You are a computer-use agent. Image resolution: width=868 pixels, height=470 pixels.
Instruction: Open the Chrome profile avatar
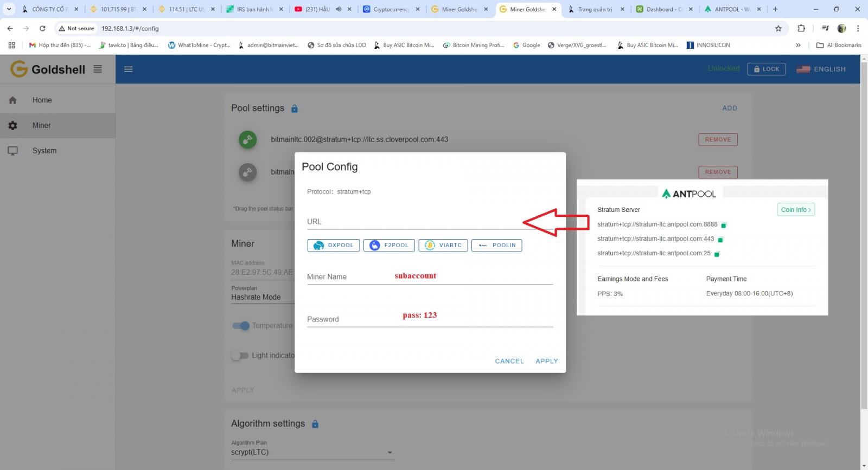click(842, 28)
